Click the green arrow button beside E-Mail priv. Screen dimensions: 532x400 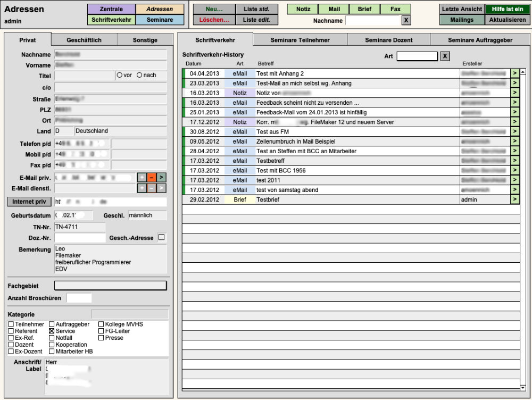161,178
